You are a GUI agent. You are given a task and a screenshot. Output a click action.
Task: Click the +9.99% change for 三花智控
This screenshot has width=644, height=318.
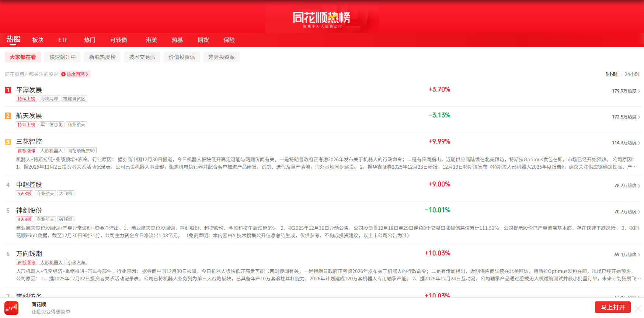[439, 141]
